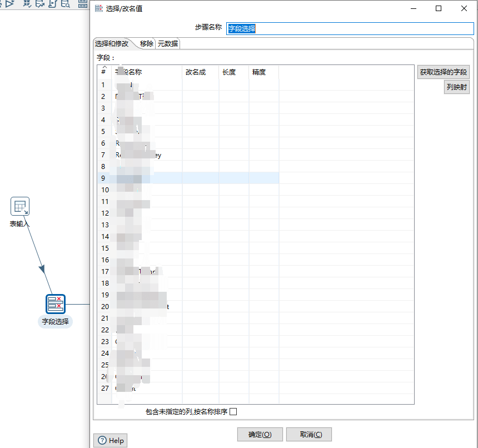478x448 pixels.
Task: Click the 列映射 button
Action: click(456, 87)
